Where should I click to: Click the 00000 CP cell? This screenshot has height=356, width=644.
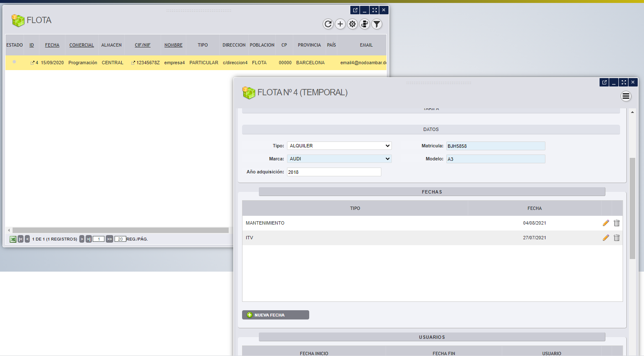[285, 63]
